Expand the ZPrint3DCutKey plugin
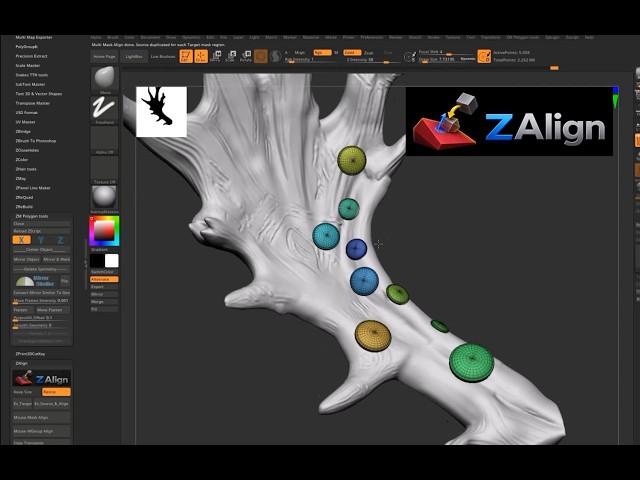 point(30,354)
